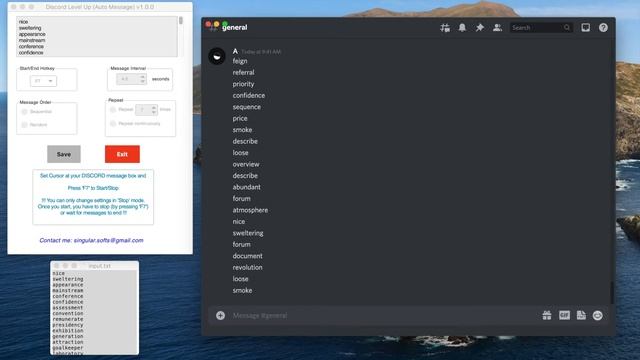Click the 'revolution' message in Discord
Image resolution: width=640 pixels, height=360 pixels.
click(x=248, y=267)
